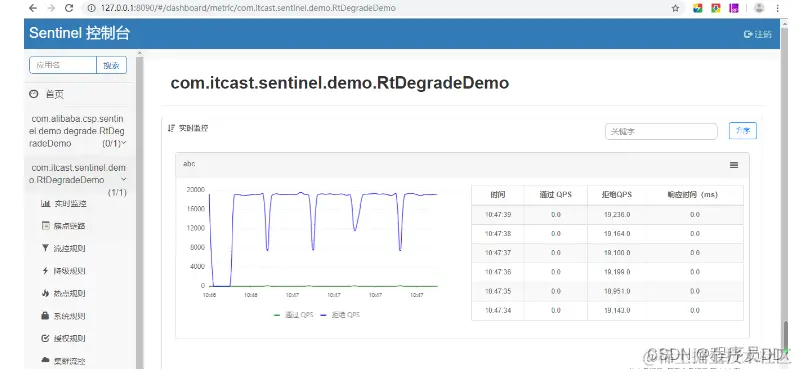Click the 应用名 search input field

click(63, 65)
